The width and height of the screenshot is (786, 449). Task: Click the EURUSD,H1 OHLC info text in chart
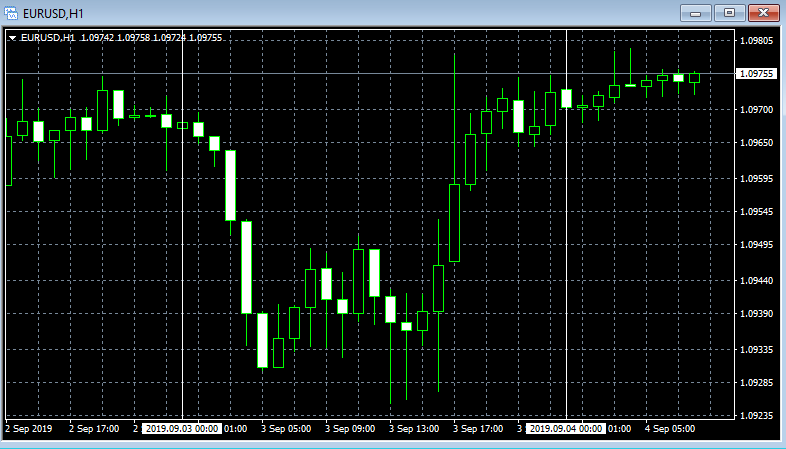(121, 38)
